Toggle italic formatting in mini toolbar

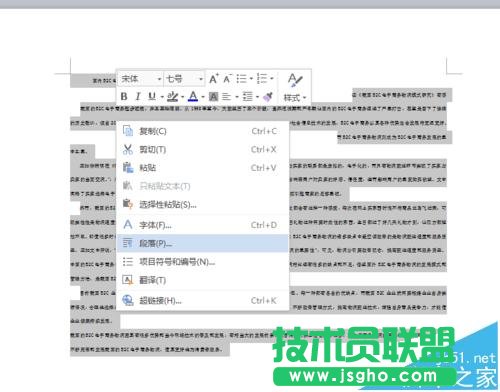click(x=138, y=97)
